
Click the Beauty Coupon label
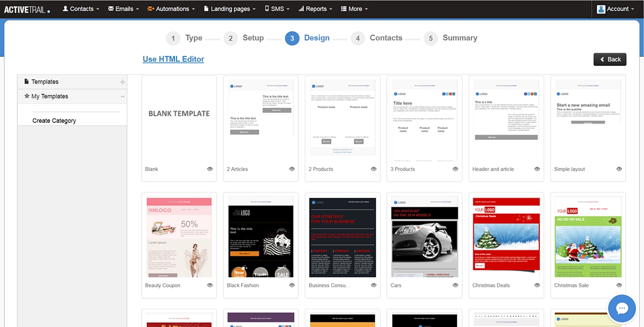163,285
